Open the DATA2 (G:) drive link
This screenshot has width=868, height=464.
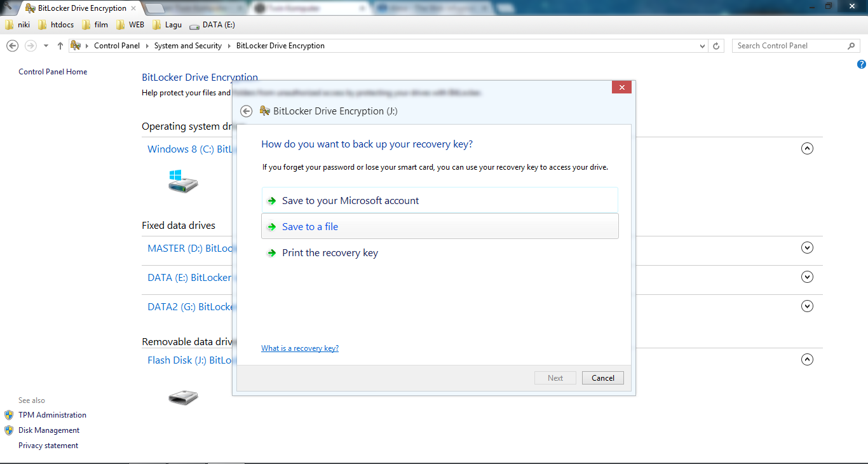190,307
